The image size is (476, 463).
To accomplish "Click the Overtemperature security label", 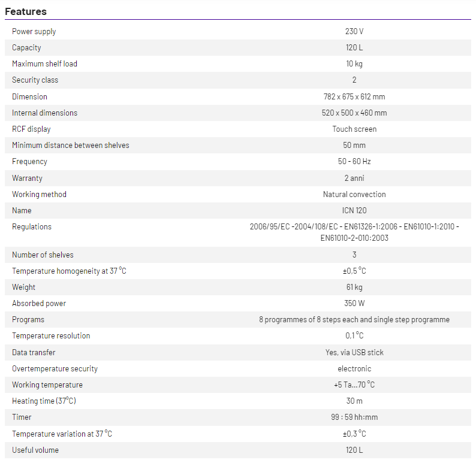I will [55, 368].
